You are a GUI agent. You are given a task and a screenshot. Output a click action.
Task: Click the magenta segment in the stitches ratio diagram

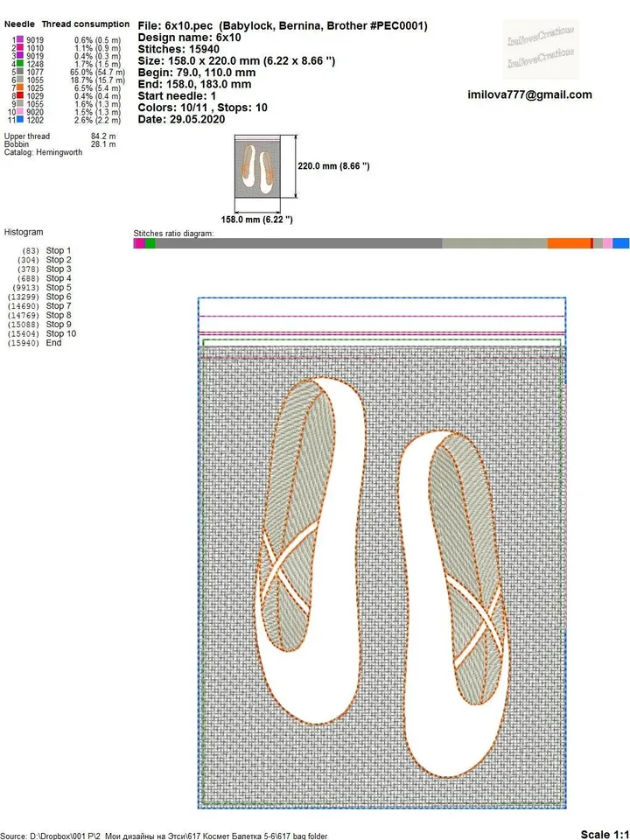140,243
